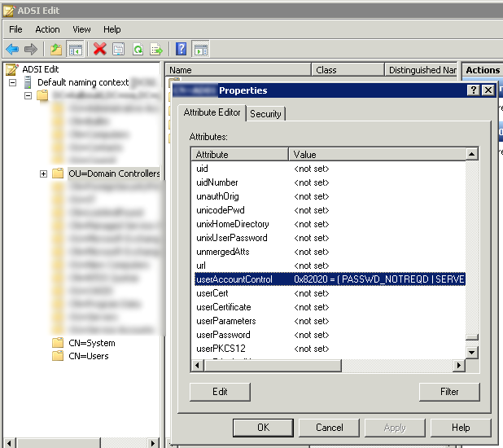The image size is (503, 448).
Task: Click the OU=Domain Controllers folder icon
Action: [x=58, y=173]
